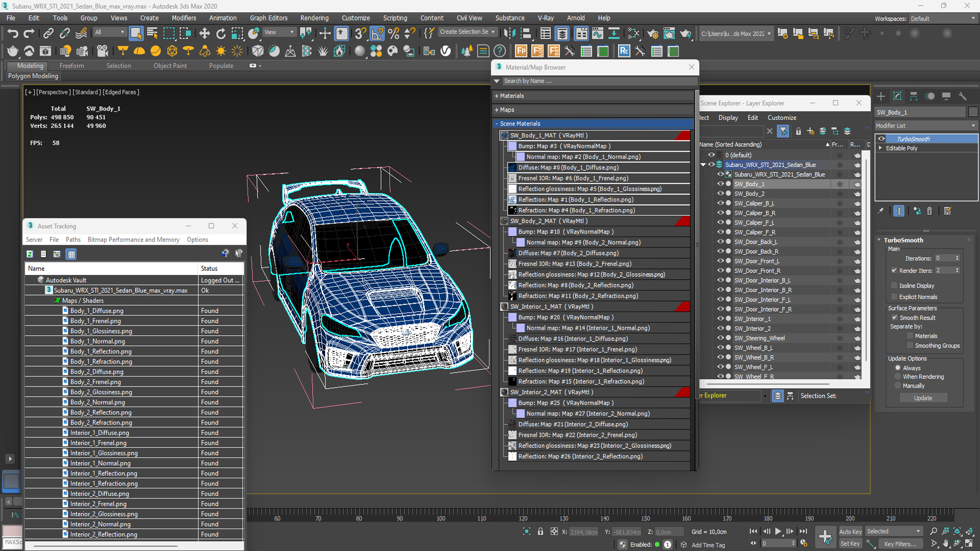Click the TurboSmooth Update button
980x551 pixels.
(923, 398)
